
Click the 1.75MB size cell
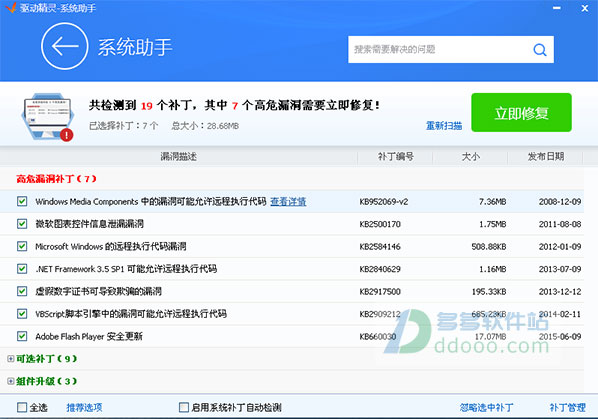(x=492, y=224)
